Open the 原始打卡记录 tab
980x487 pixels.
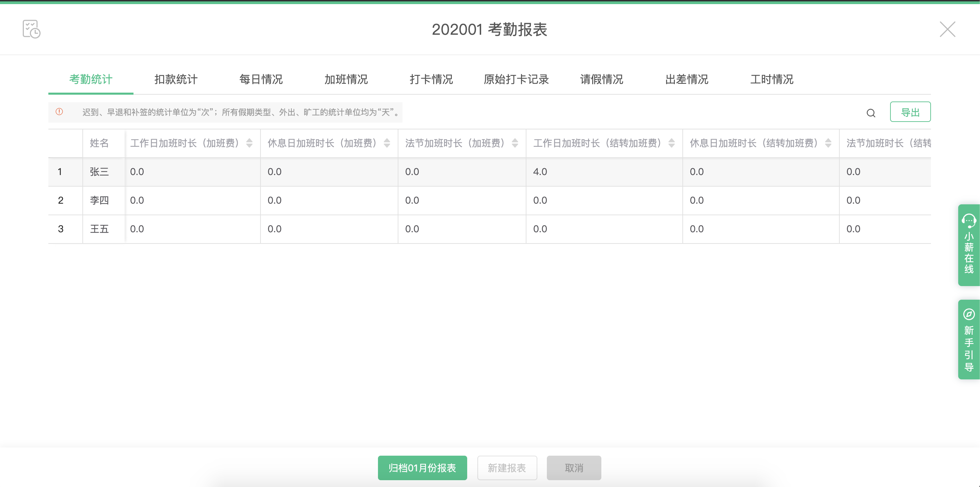[516, 79]
